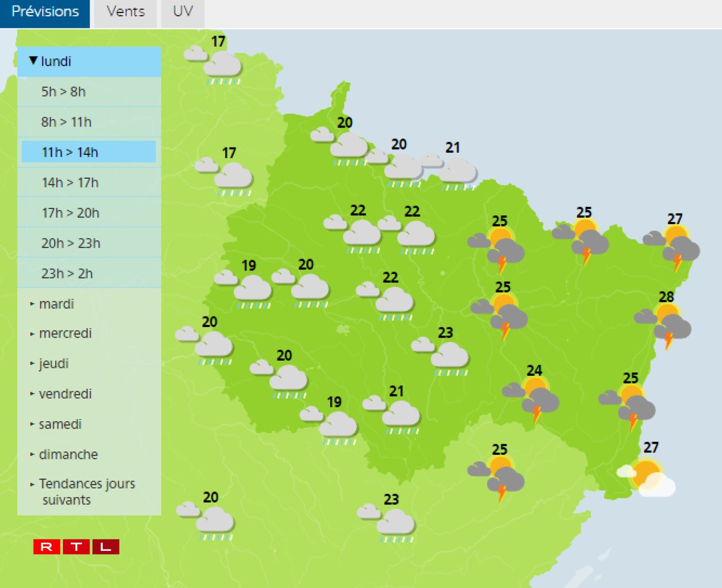Click the 28° thunderstorm weather icon
Image resolution: width=722 pixels, height=588 pixels.
pos(664,323)
